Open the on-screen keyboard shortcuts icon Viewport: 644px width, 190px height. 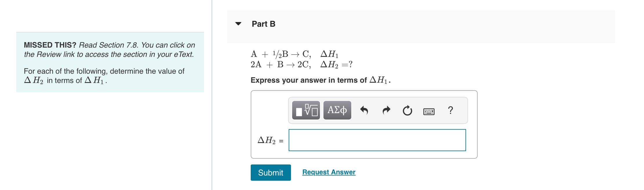(x=428, y=111)
